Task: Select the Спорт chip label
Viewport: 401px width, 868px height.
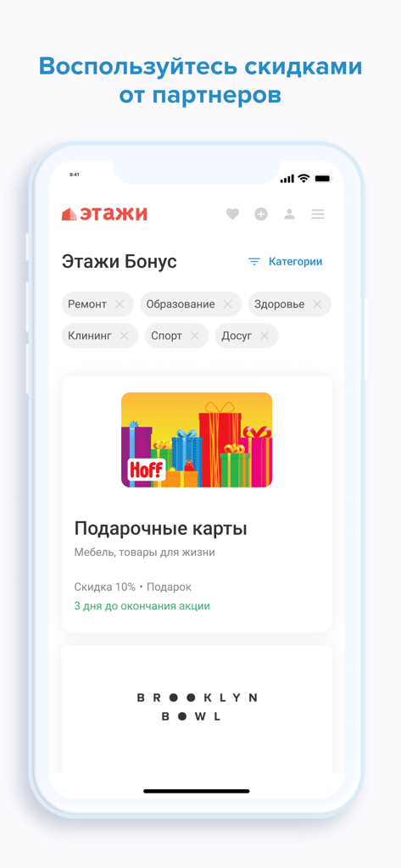Action: click(167, 336)
